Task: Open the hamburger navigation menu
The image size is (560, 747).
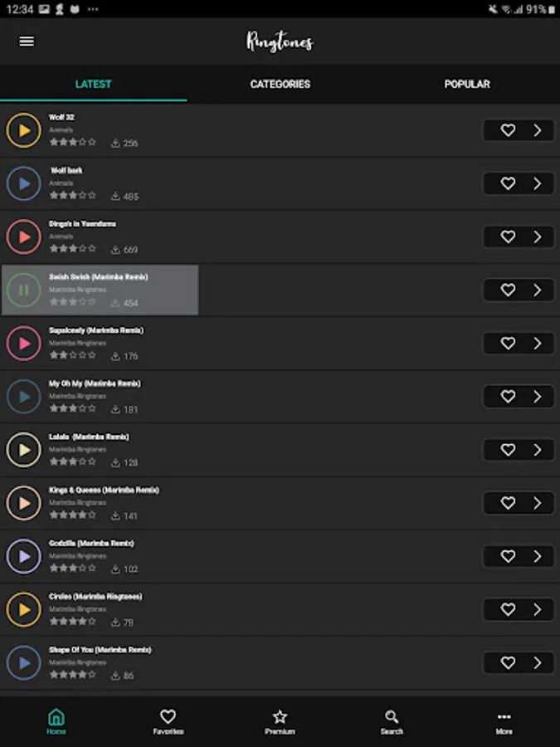Action: (27, 41)
